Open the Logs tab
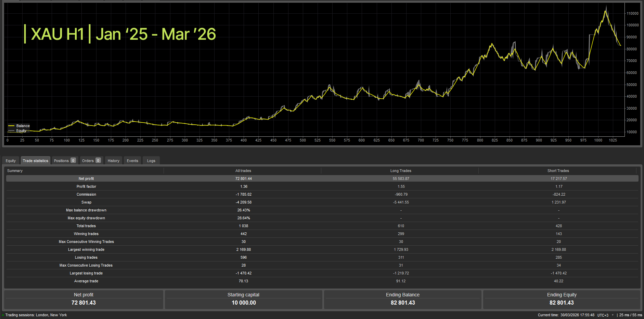644x319 pixels. [151, 160]
